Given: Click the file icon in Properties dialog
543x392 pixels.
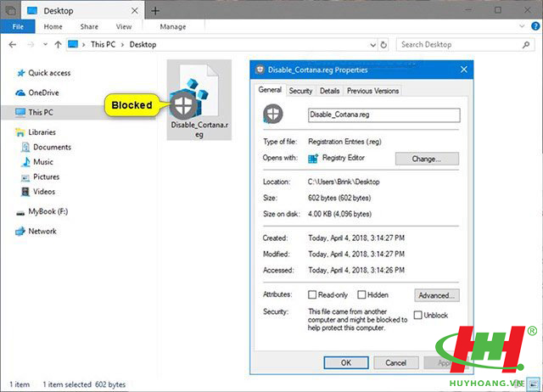Looking at the screenshot, I should point(273,114).
